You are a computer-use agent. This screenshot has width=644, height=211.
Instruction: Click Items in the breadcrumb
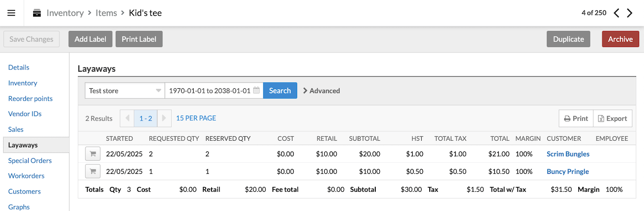[x=106, y=13]
